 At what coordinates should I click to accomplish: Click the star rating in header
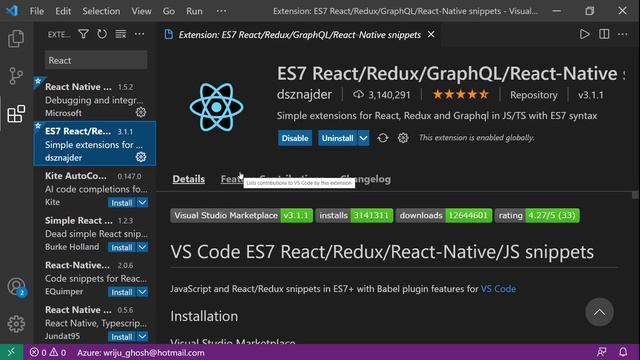[460, 95]
